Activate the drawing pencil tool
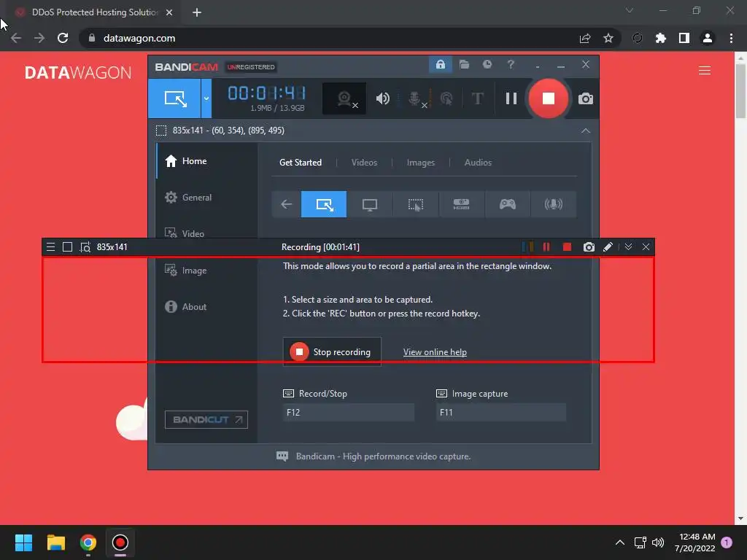Viewport: 747px width, 560px height. click(x=608, y=246)
